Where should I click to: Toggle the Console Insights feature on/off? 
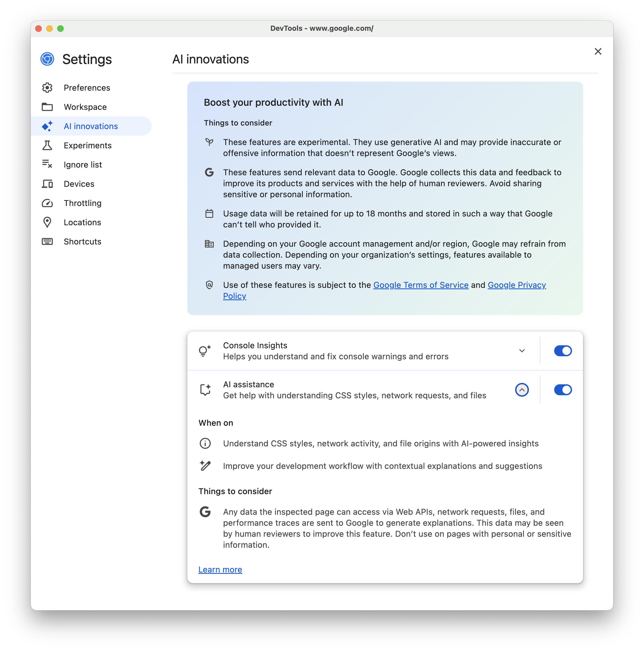[561, 351]
